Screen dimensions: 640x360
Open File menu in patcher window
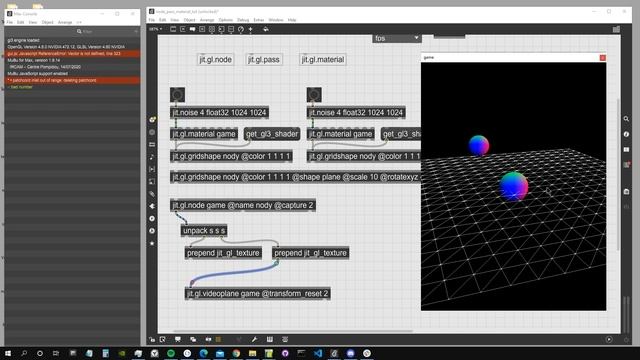click(x=152, y=20)
